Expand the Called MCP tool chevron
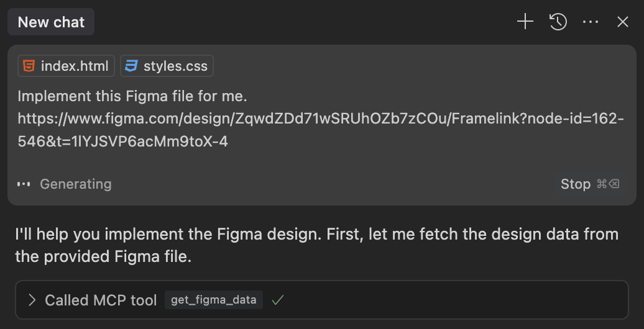 (32, 300)
